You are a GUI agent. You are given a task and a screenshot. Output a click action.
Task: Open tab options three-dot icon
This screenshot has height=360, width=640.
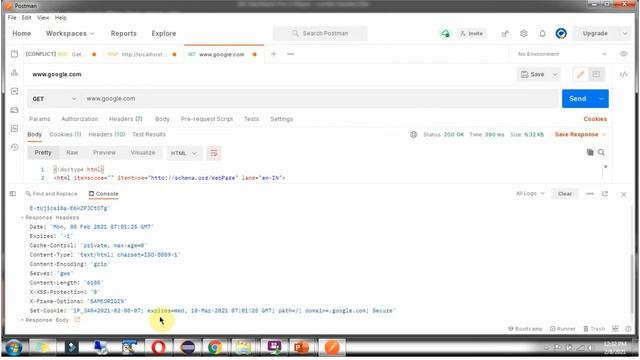290,54
